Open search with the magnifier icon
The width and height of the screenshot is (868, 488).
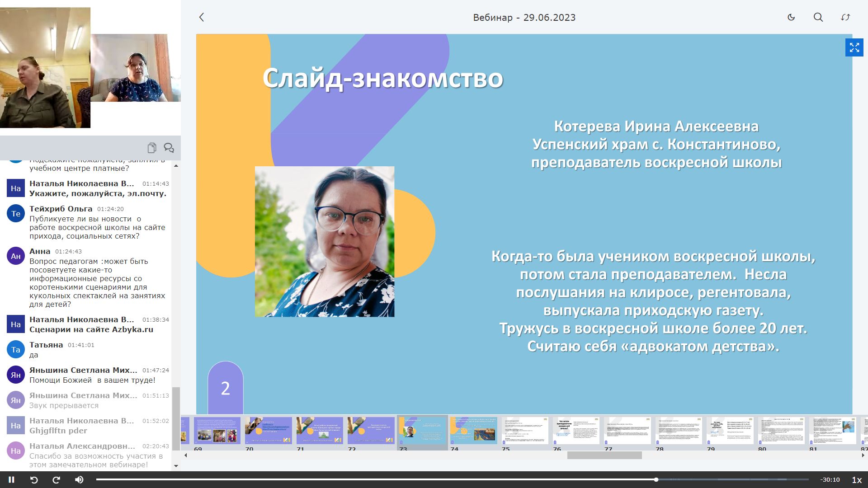tap(818, 17)
